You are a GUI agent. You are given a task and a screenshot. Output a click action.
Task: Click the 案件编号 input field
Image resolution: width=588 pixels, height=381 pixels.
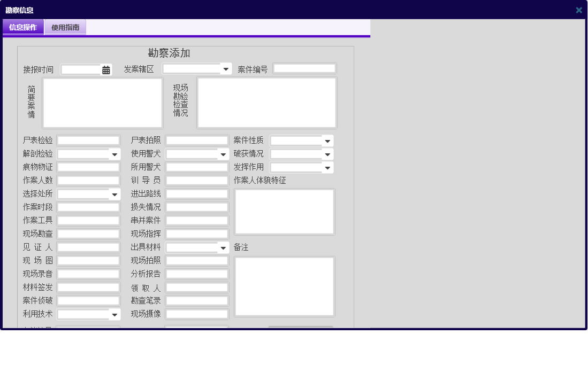point(304,68)
